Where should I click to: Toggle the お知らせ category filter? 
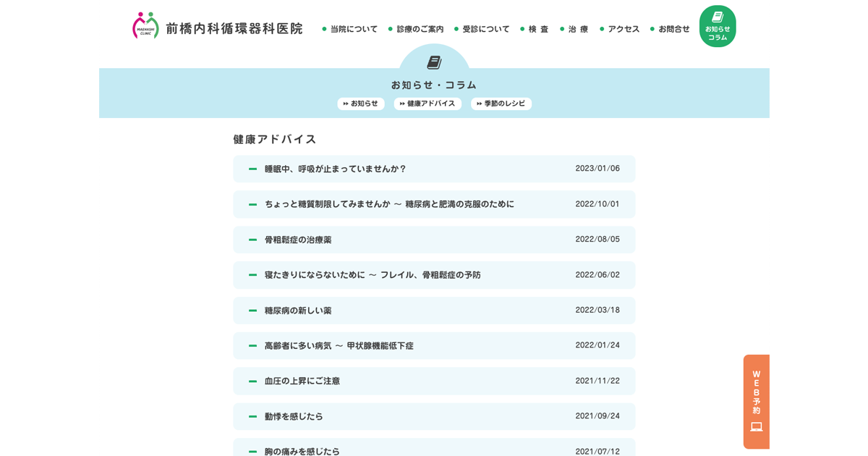tap(361, 104)
